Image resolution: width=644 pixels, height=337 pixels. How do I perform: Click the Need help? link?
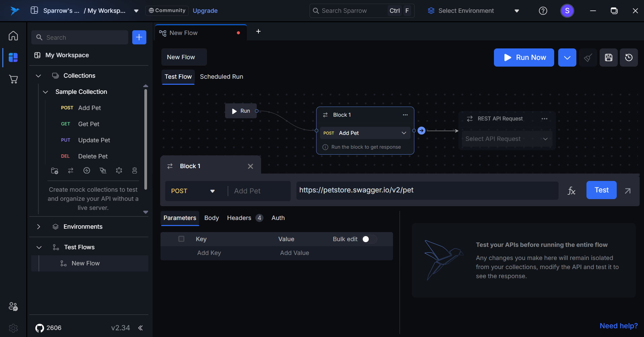(618, 326)
